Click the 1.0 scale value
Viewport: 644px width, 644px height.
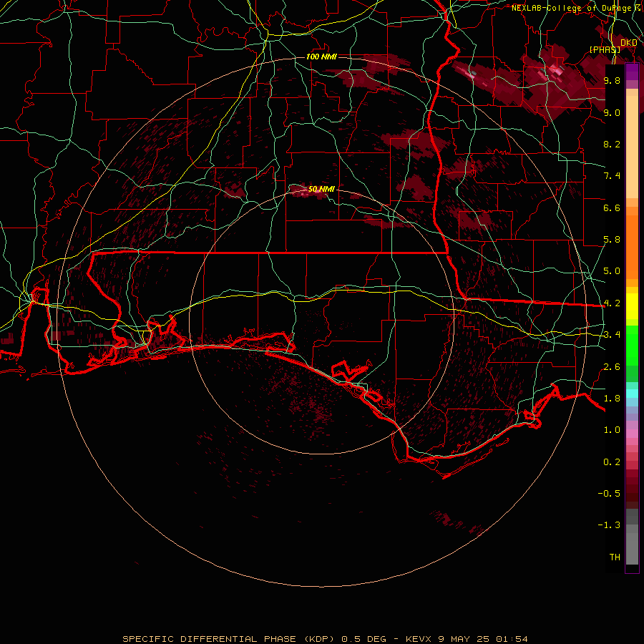612,430
